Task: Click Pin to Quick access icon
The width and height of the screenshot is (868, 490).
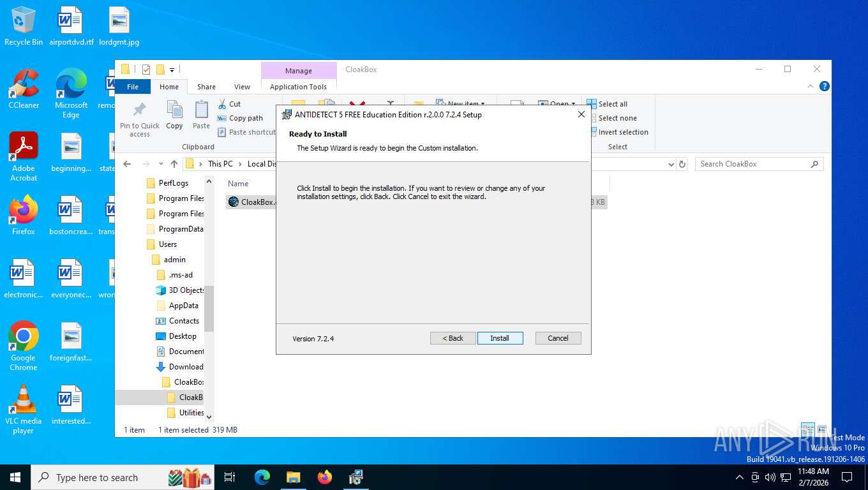Action: [140, 119]
